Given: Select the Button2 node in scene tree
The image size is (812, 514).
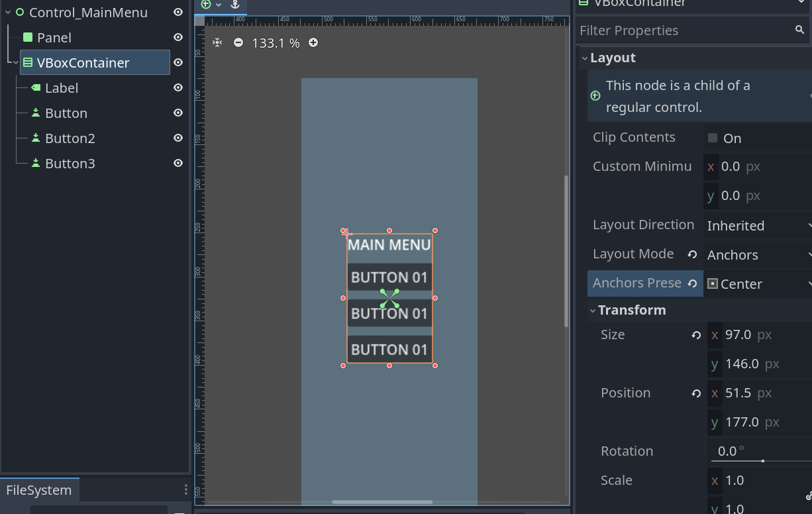Looking at the screenshot, I should pyautogui.click(x=70, y=138).
